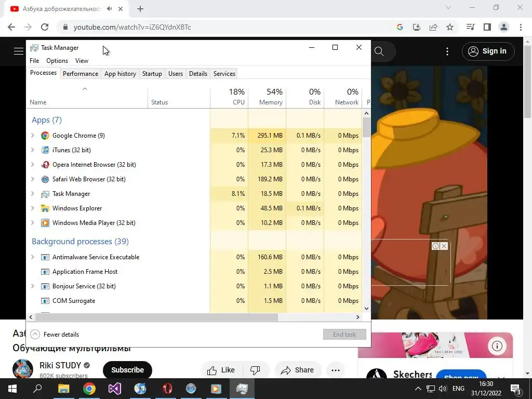Expand the Task Manager process group

coord(33,194)
